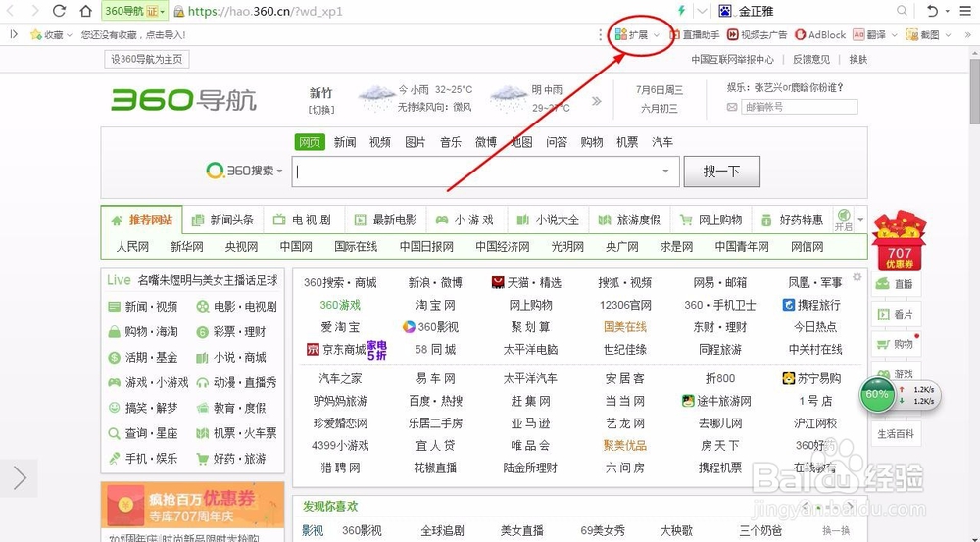Viewport: 980px width, 542px height.
Task: Click the page vertical scrollbar thumb
Action: [974, 91]
